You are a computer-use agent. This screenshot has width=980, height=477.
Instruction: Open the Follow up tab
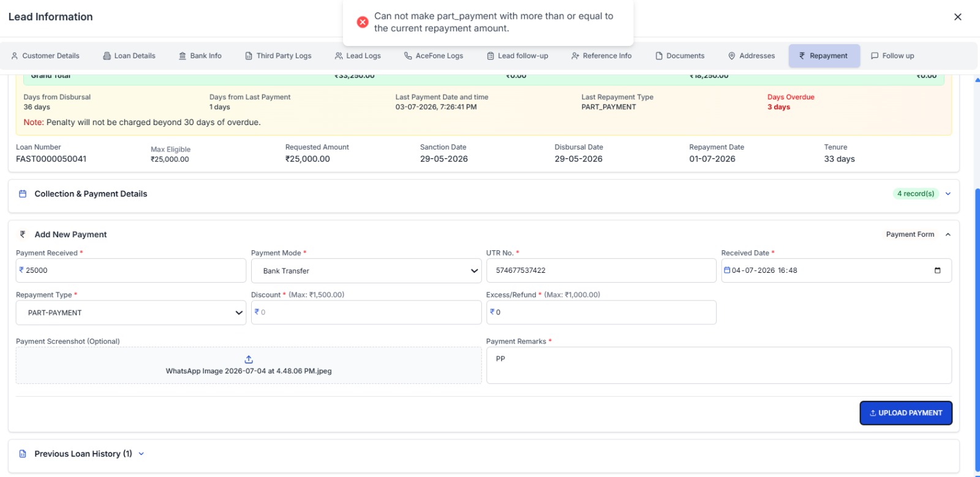pyautogui.click(x=892, y=56)
